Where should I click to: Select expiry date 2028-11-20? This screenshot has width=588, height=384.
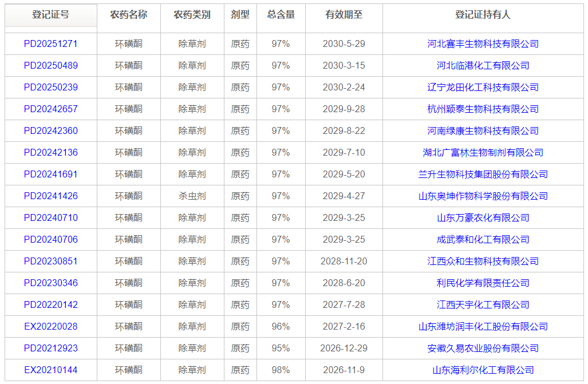coord(344,262)
